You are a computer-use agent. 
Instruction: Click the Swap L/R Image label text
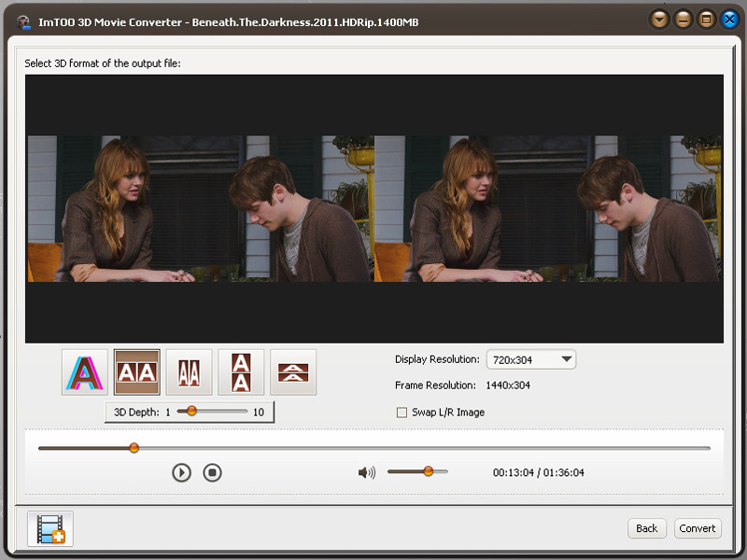448,413
